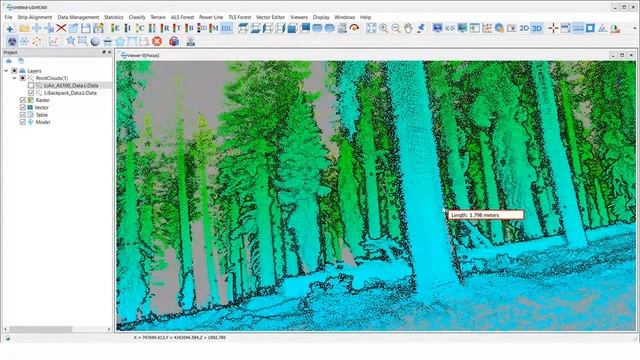Screen dimensions: 640x360
Task: Open the Power Line menu
Action: point(211,17)
